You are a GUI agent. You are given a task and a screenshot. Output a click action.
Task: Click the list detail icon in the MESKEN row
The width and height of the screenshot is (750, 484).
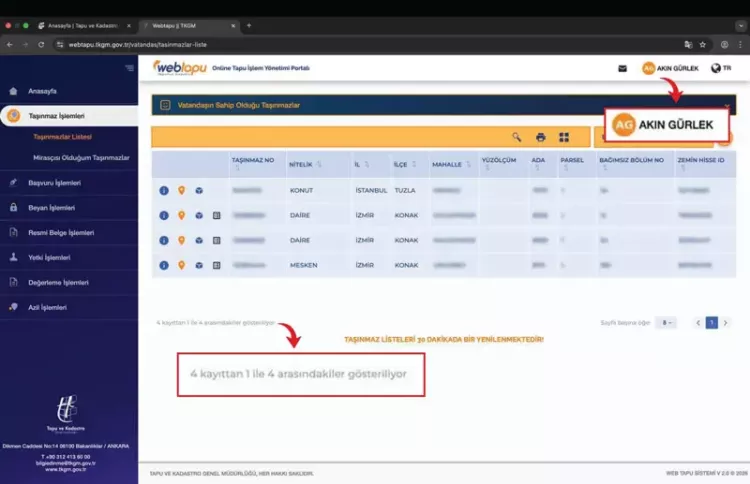click(216, 265)
